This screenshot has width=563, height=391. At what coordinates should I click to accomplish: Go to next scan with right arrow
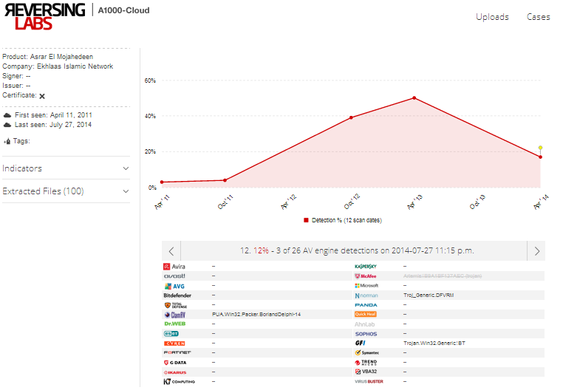[536, 251]
